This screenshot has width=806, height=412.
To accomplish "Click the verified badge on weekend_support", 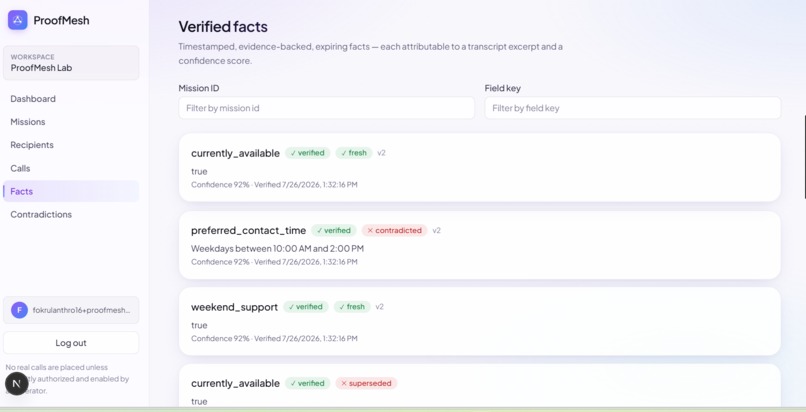I will pos(305,307).
